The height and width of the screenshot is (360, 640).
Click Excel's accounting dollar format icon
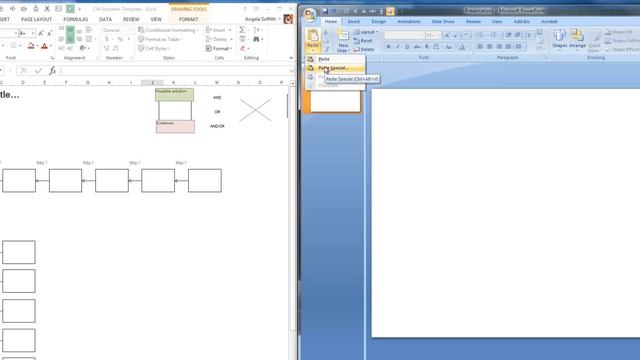click(107, 39)
